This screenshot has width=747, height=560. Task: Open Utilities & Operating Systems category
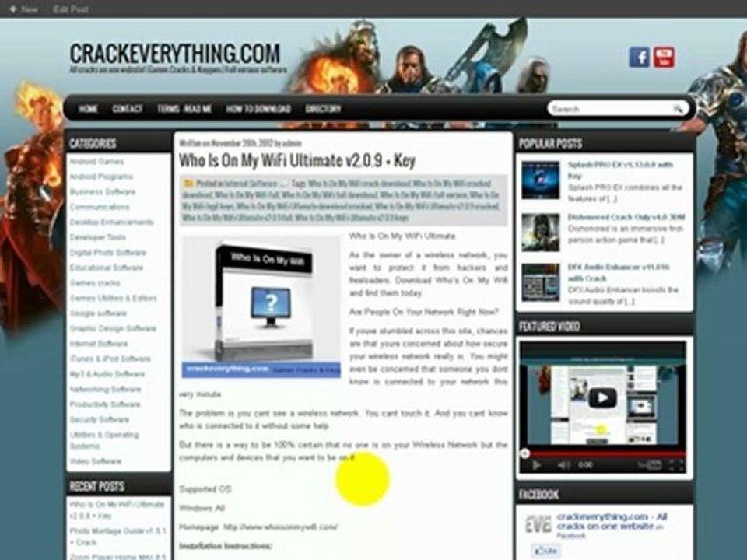[104, 440]
